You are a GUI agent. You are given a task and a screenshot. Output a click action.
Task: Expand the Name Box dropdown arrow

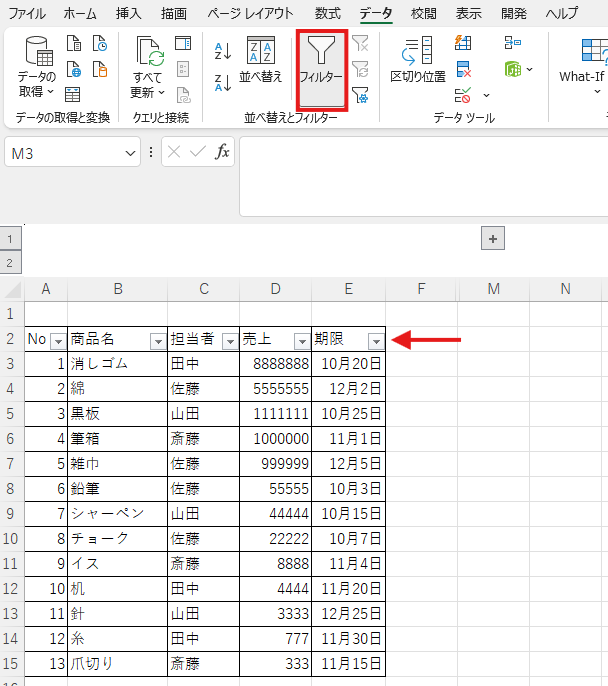130,153
